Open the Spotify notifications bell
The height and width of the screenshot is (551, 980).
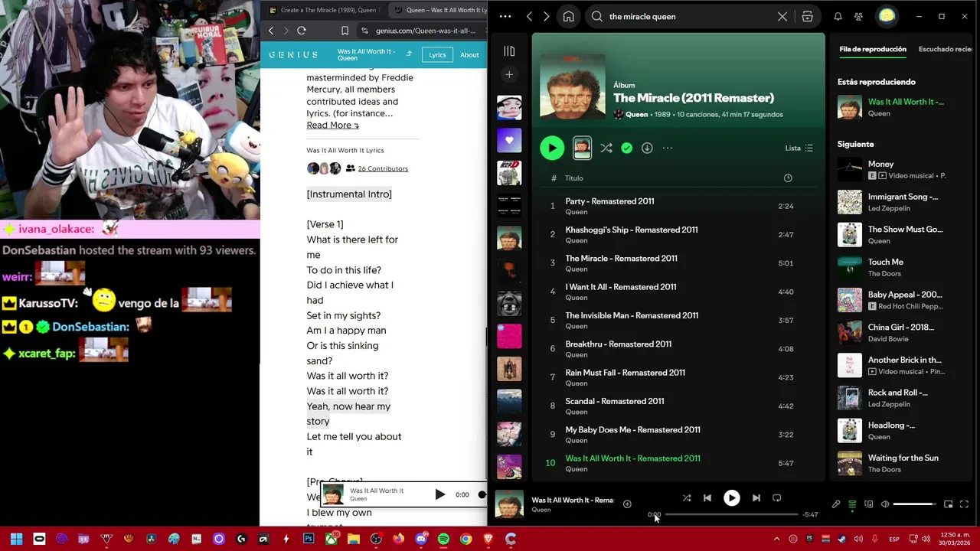pyautogui.click(x=838, y=16)
